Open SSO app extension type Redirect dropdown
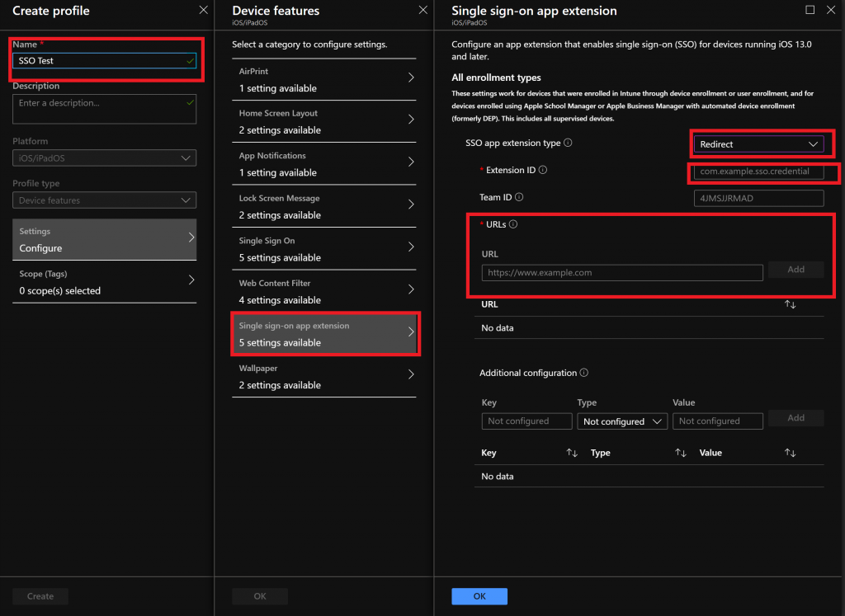845x616 pixels. click(758, 144)
